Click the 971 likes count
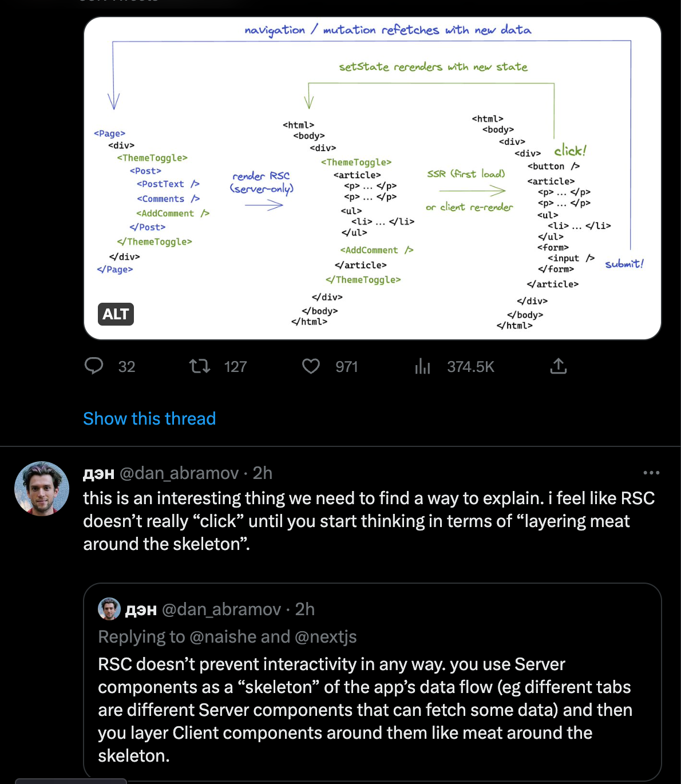 tap(346, 367)
